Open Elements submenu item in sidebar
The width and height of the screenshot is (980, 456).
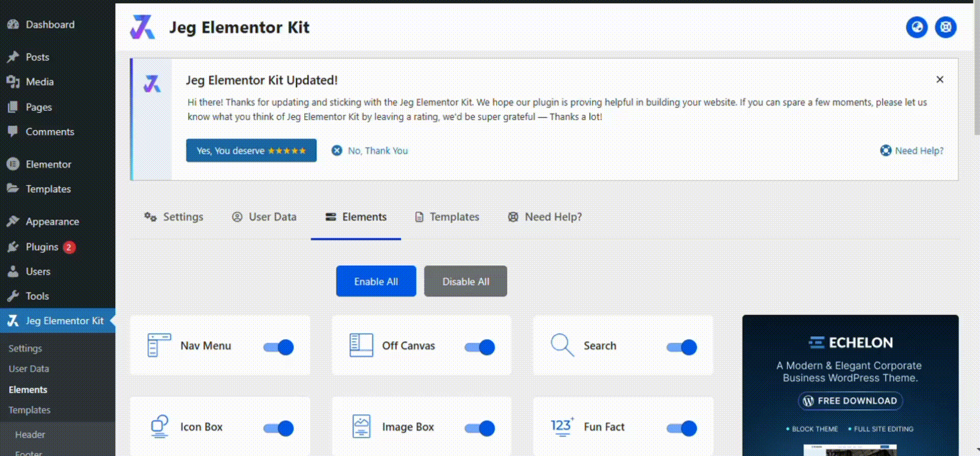click(28, 390)
